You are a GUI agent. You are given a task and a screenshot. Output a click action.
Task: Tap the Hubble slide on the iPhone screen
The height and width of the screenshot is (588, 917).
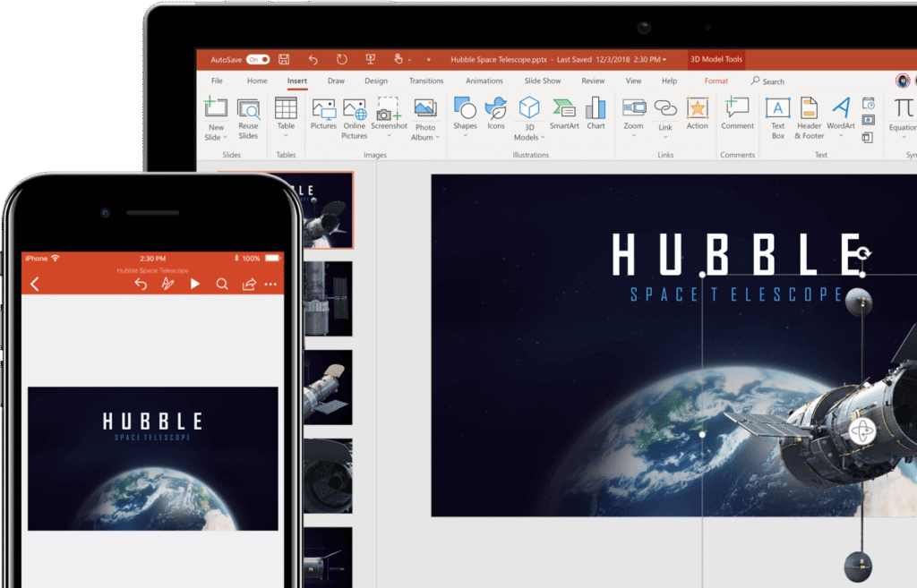point(152,459)
